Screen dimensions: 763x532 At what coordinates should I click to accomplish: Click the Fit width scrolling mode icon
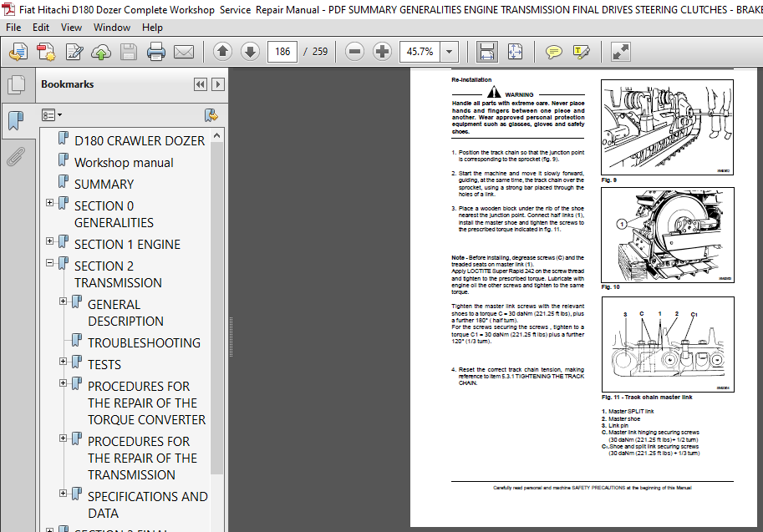pos(486,52)
